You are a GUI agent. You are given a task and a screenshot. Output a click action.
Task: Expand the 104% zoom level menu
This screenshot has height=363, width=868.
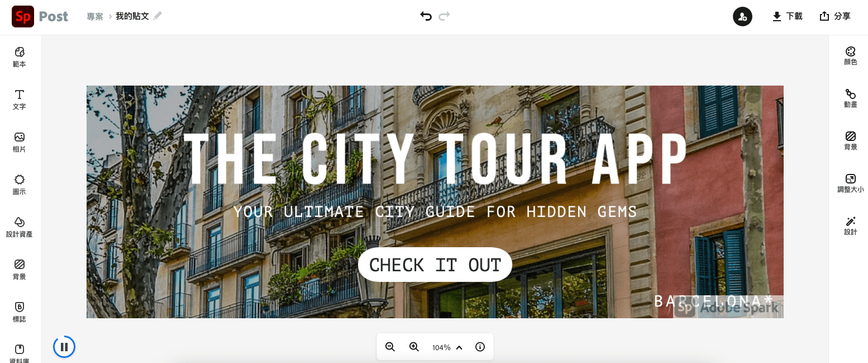(448, 347)
